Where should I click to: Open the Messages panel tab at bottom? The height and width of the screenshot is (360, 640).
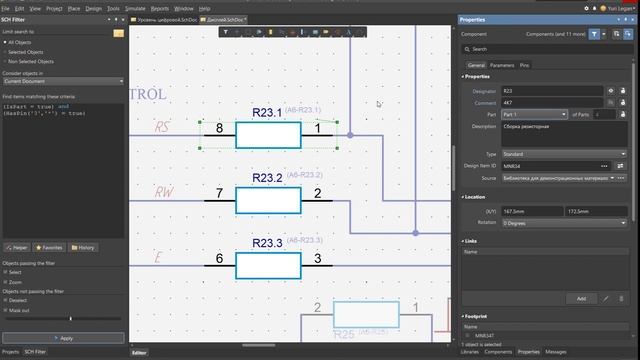click(556, 352)
